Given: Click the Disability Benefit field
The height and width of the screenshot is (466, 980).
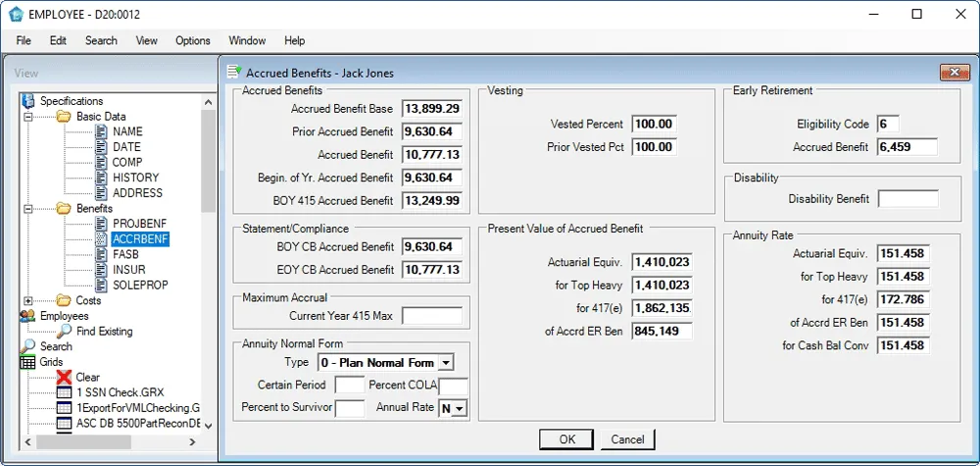Looking at the screenshot, I should tap(908, 199).
